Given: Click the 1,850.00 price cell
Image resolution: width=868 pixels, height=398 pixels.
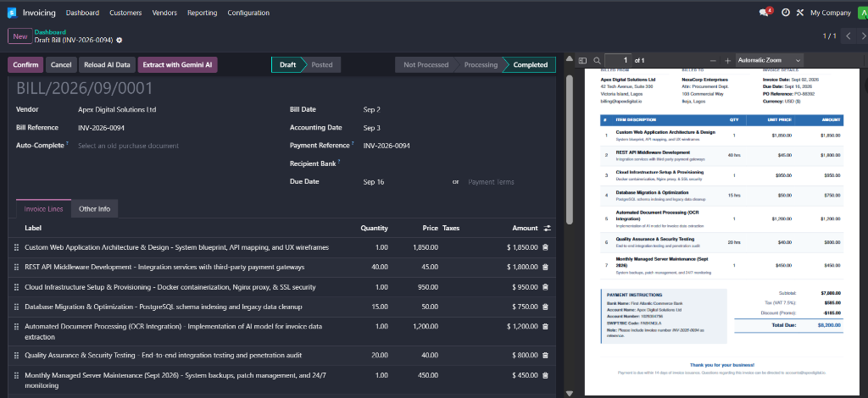Looking at the screenshot, I should [x=426, y=247].
